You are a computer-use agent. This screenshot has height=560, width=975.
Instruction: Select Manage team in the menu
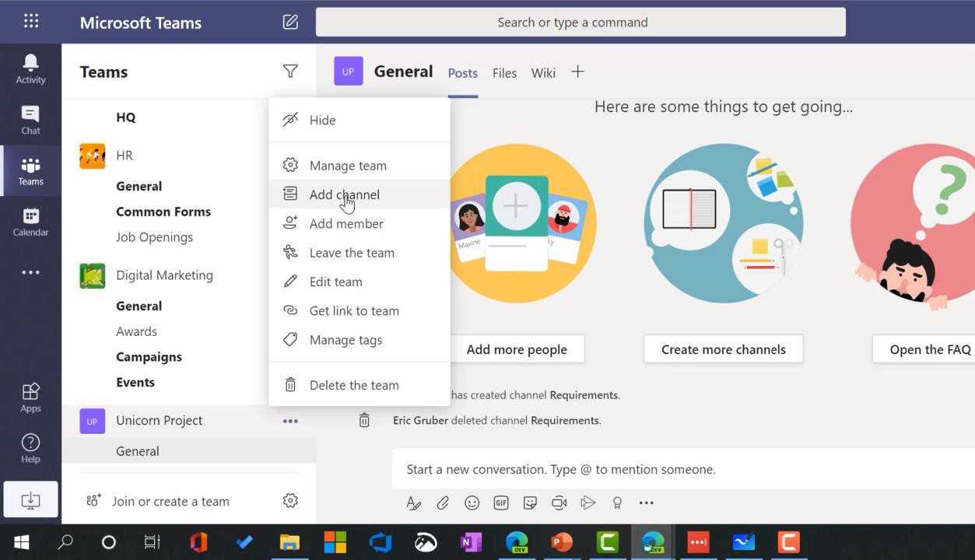359,165
